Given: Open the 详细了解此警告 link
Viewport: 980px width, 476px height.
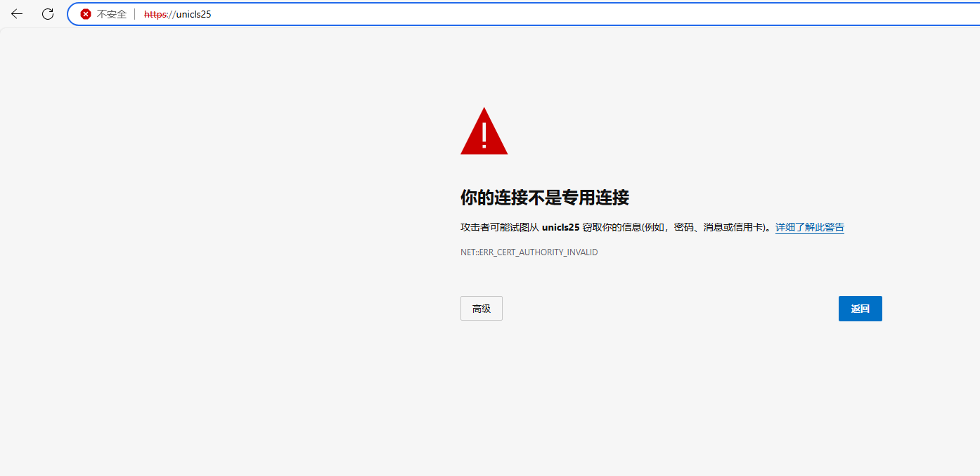Looking at the screenshot, I should coord(809,228).
